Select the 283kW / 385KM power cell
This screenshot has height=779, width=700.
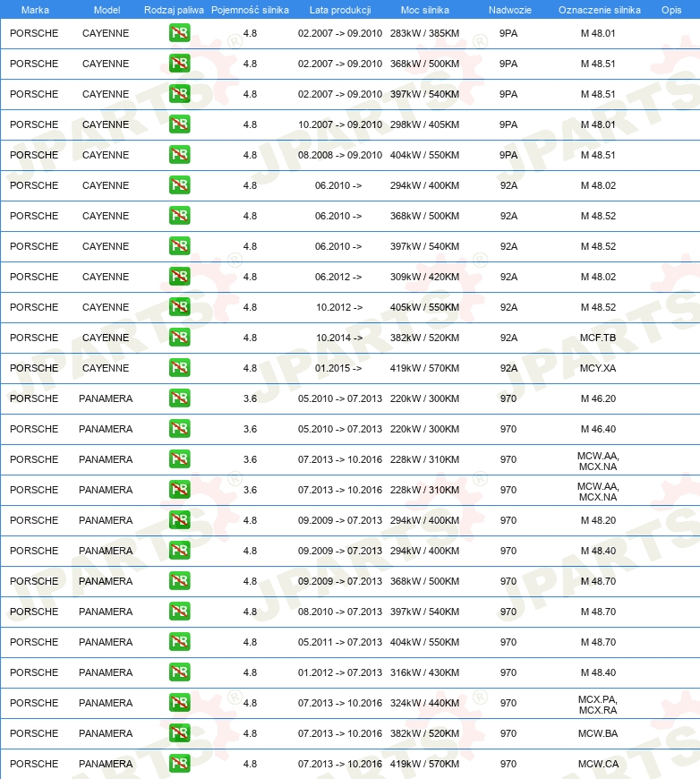(x=425, y=33)
